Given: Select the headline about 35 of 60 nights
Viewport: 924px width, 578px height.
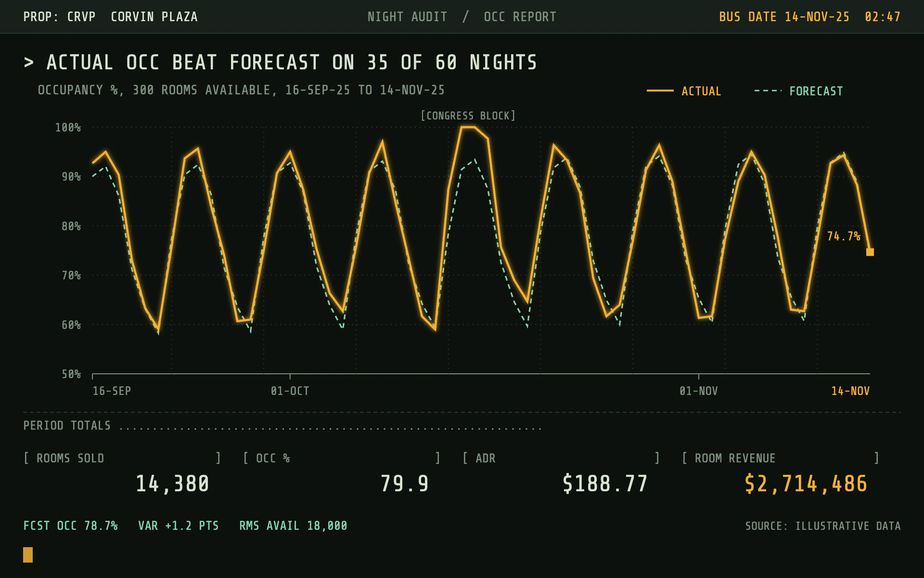Looking at the screenshot, I should (292, 63).
